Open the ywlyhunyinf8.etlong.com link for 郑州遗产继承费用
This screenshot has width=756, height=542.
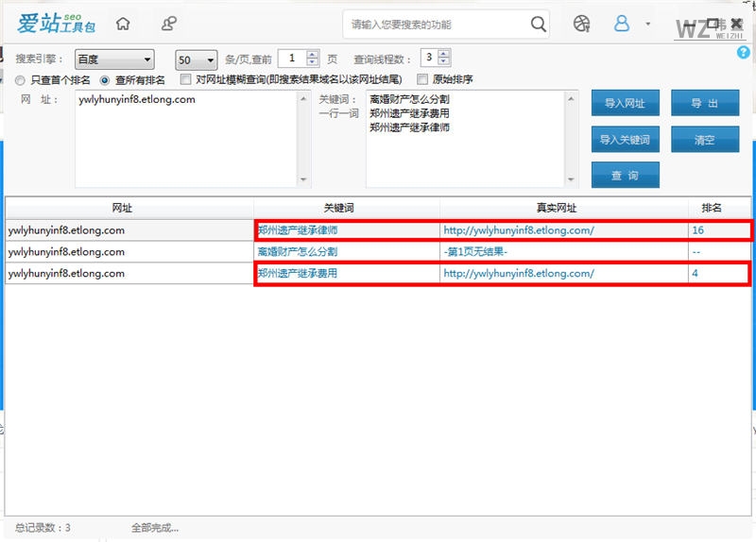(518, 274)
